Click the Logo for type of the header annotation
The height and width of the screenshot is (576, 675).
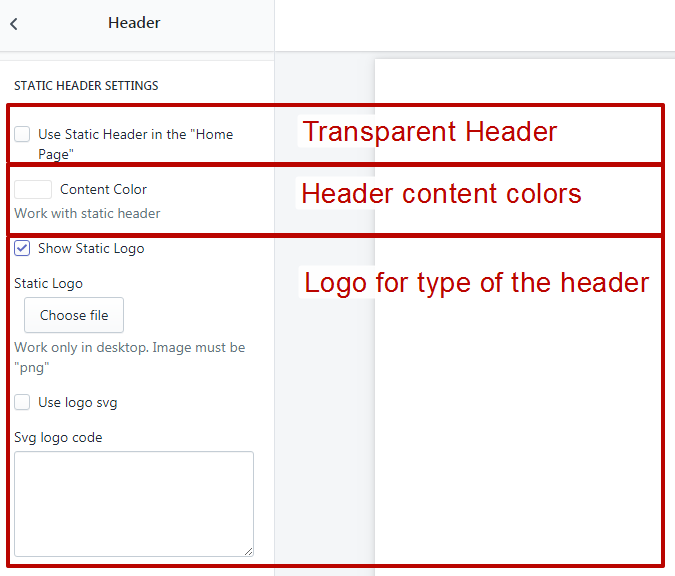(x=476, y=283)
